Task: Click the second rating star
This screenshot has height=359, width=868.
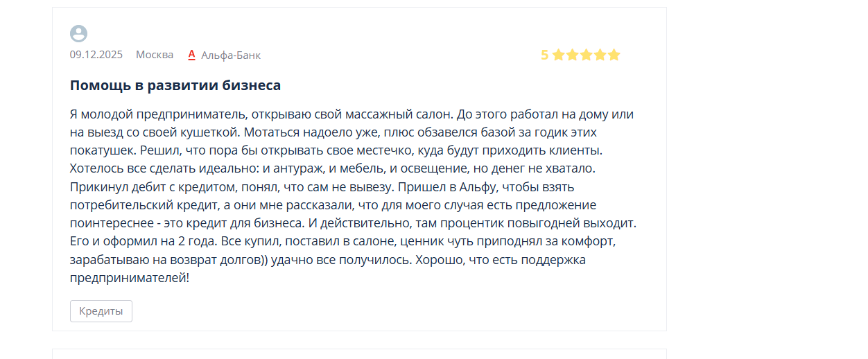Action: point(572,55)
